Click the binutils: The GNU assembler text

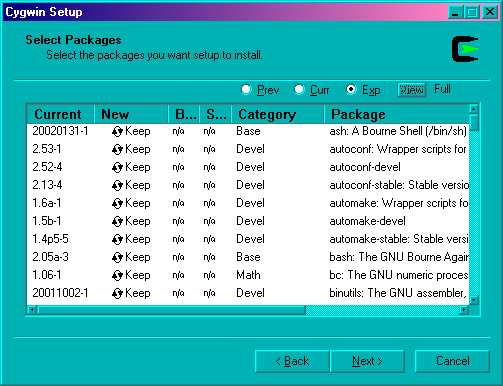pos(397,293)
